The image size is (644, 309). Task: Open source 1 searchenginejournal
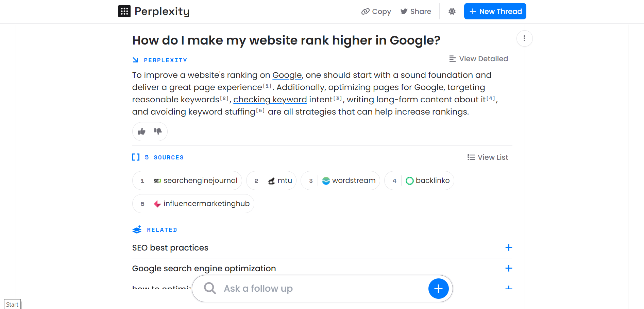click(x=187, y=181)
